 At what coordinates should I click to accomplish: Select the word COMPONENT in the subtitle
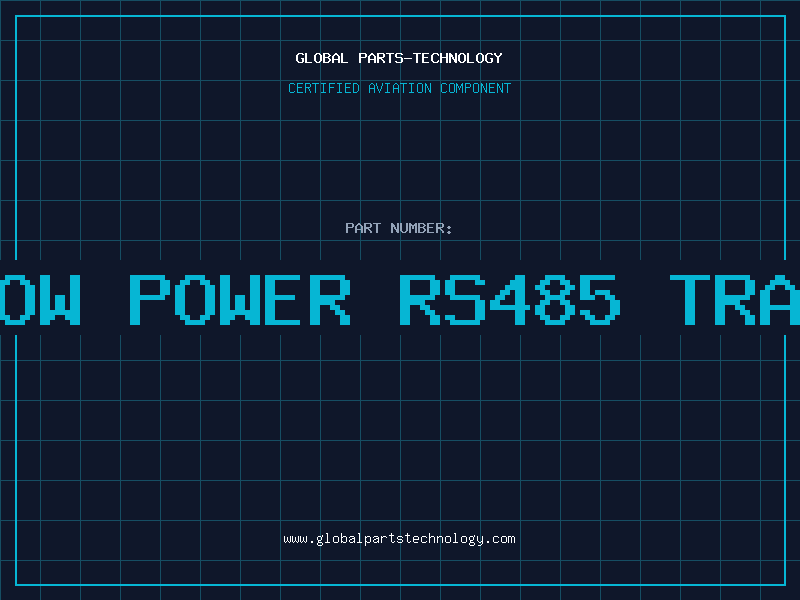click(476, 88)
